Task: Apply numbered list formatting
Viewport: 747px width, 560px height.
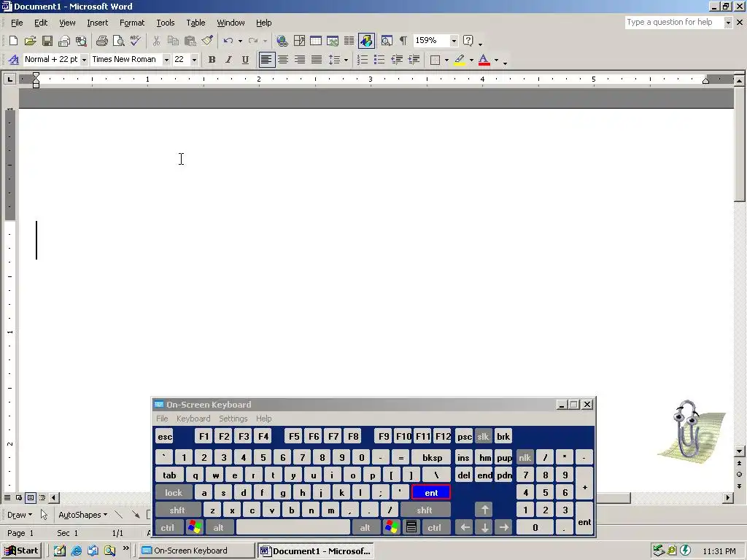Action: click(363, 60)
